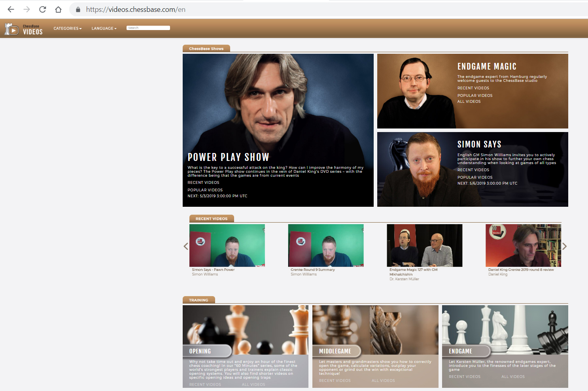The height and width of the screenshot is (391, 588).
Task: Click the padlock site security icon
Action: coord(78,9)
